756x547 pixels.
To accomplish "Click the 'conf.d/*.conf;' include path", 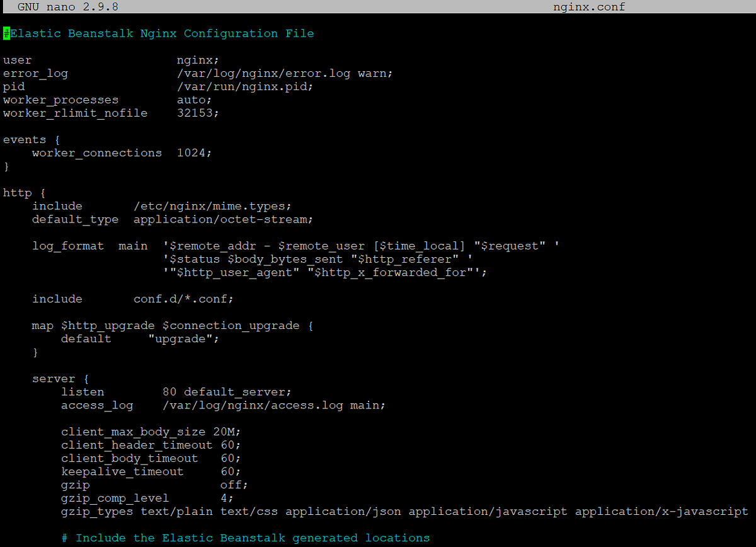I will 183,299.
